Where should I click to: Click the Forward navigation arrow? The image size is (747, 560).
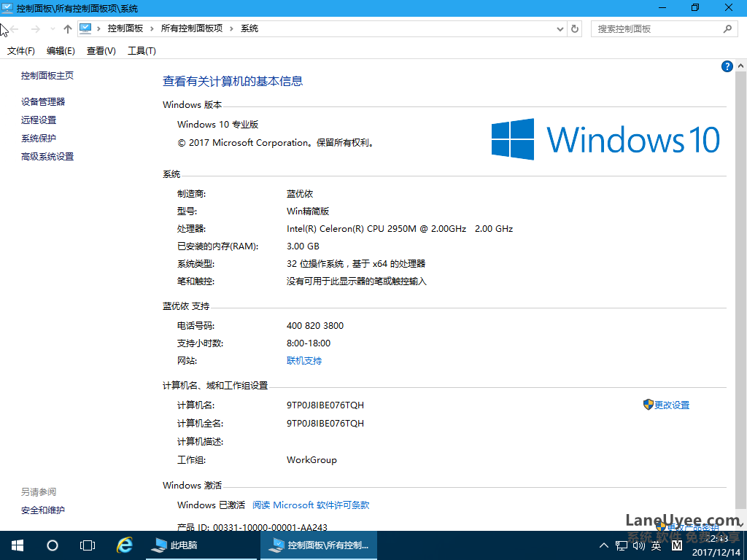click(35, 29)
